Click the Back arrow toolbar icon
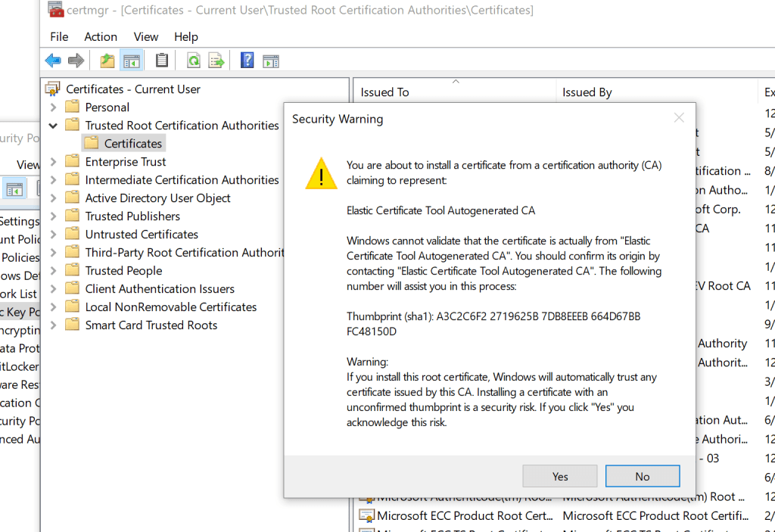The height and width of the screenshot is (532, 775). coord(53,61)
